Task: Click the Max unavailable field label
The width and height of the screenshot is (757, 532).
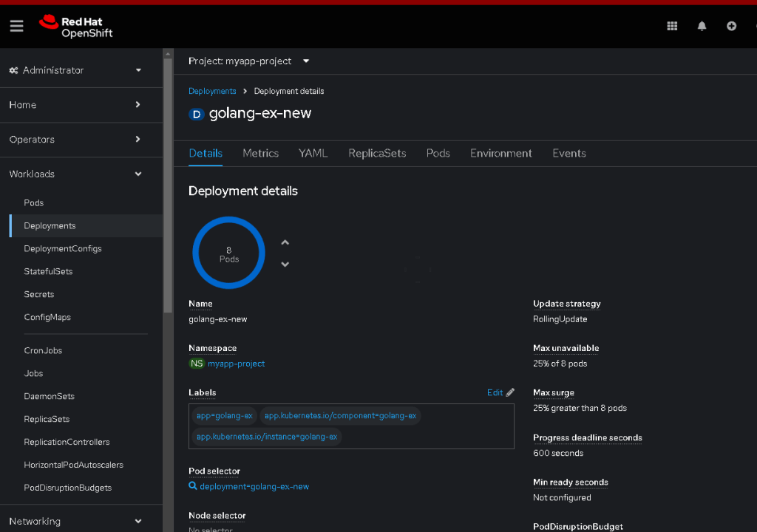Action: pos(566,348)
